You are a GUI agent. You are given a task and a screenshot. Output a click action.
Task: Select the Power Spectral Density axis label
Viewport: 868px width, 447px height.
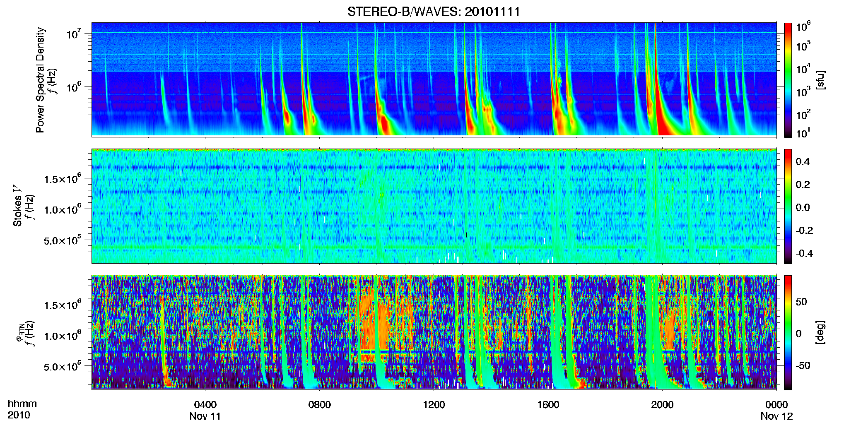40,80
